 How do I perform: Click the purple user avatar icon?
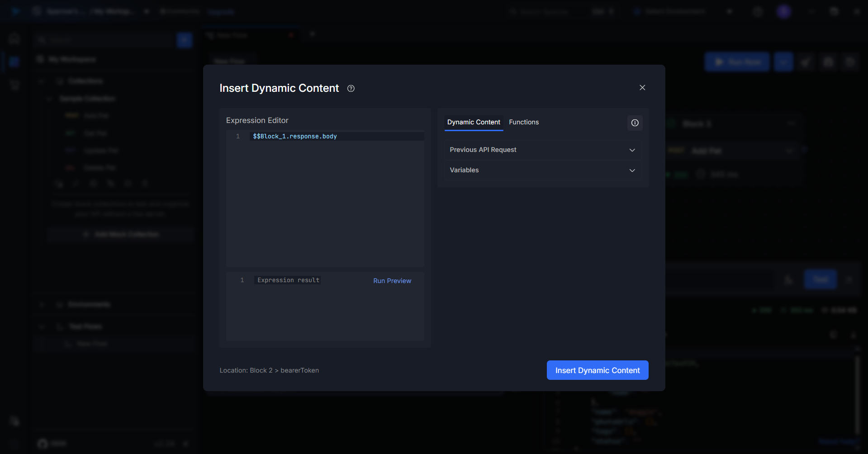pos(783,12)
